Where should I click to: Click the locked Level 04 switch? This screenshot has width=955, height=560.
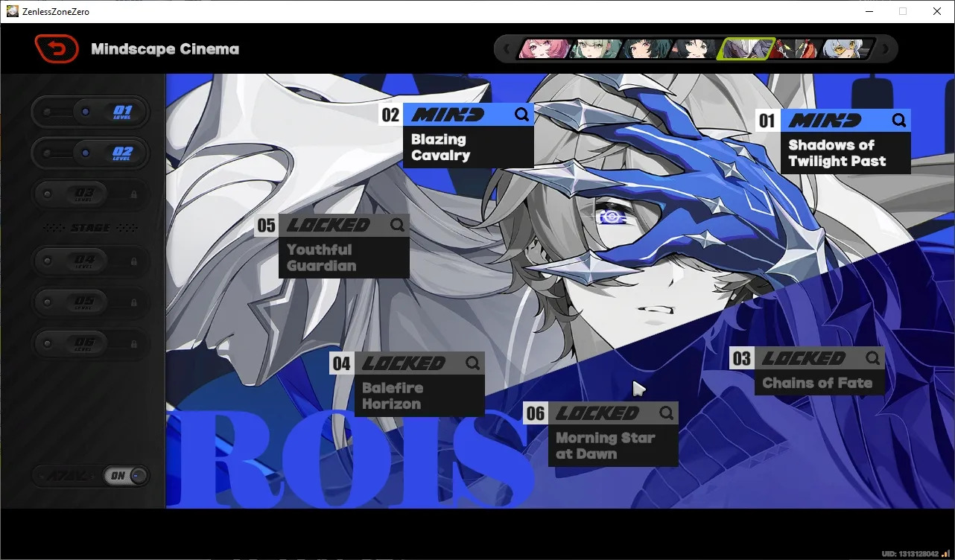90,261
